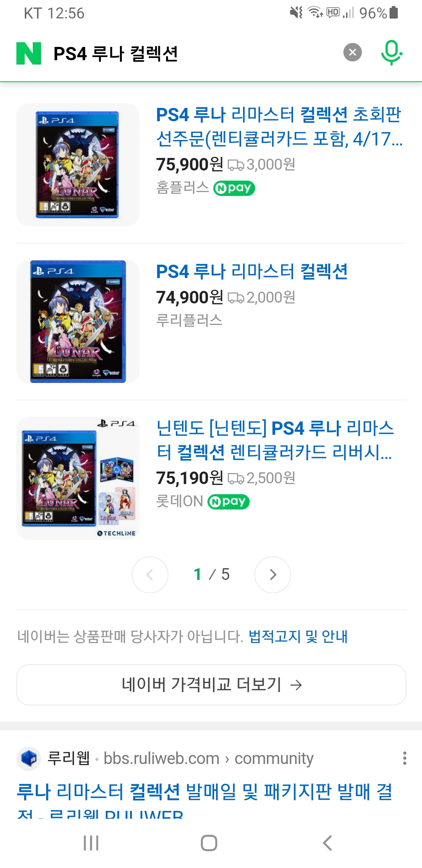This screenshot has width=422, height=868.
Task: Open the 홈플러스 루나 리마스터 컬렉션 초회판 listing
Action: 279,126
